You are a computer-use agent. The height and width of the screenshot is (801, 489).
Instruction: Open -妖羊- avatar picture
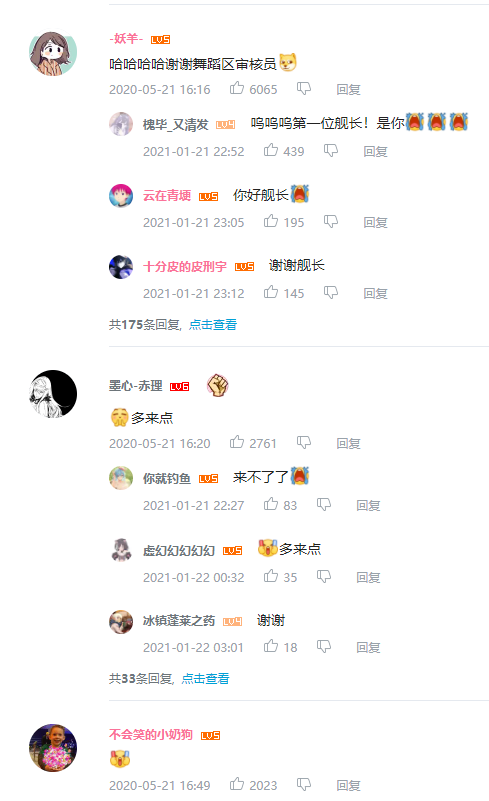coord(53,53)
